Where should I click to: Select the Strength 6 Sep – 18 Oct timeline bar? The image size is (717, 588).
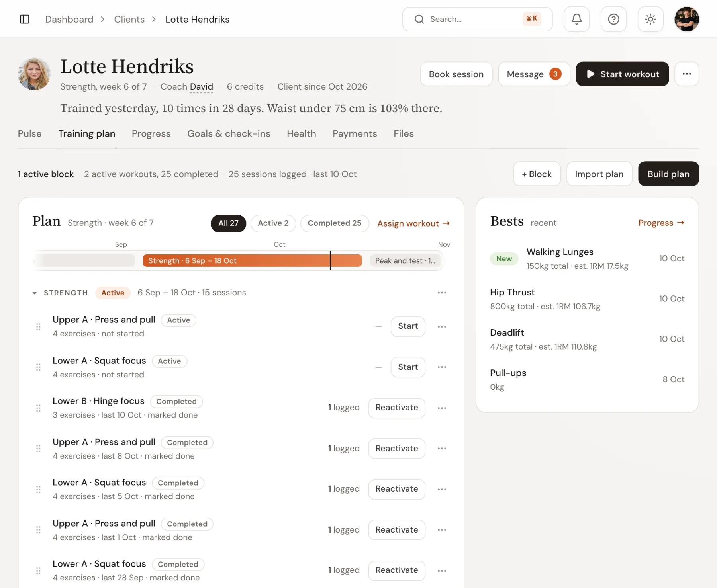pos(252,261)
